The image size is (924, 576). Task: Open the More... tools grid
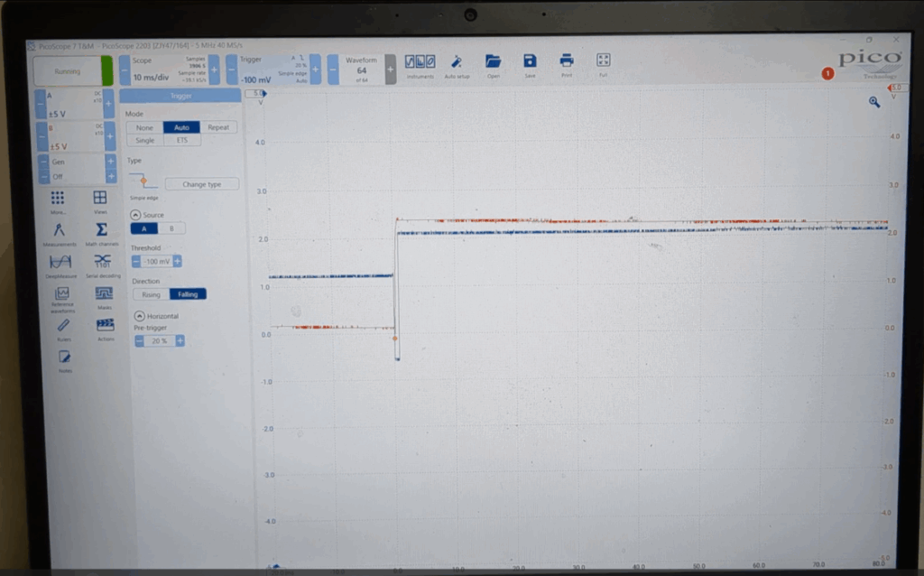tap(58, 200)
